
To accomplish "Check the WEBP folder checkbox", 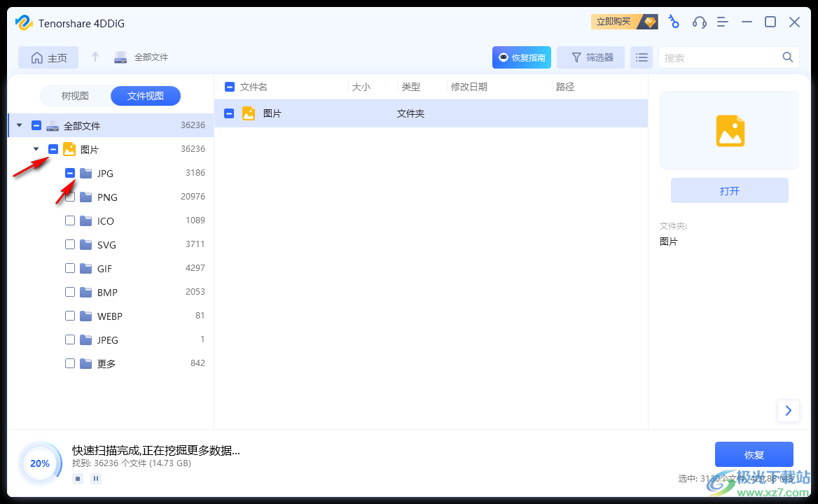I will coord(70,316).
